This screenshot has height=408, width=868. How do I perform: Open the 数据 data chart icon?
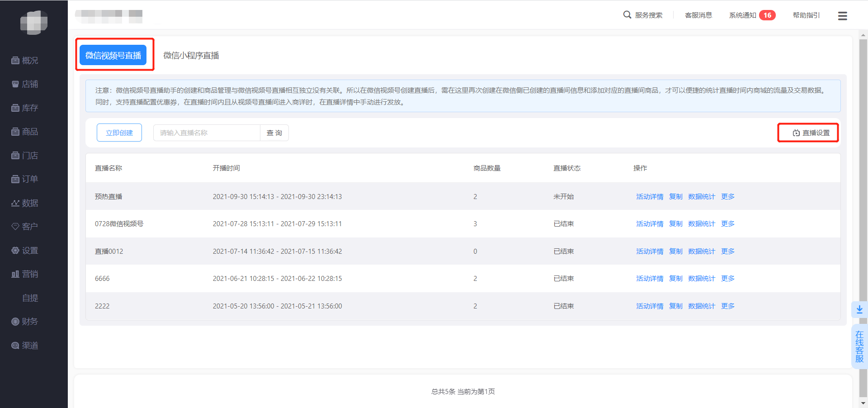click(x=15, y=203)
